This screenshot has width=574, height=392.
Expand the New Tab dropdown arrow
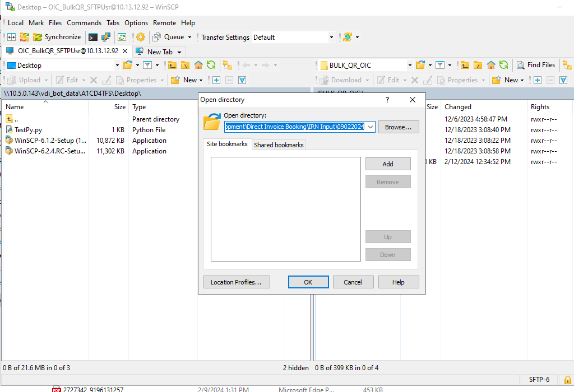179,52
